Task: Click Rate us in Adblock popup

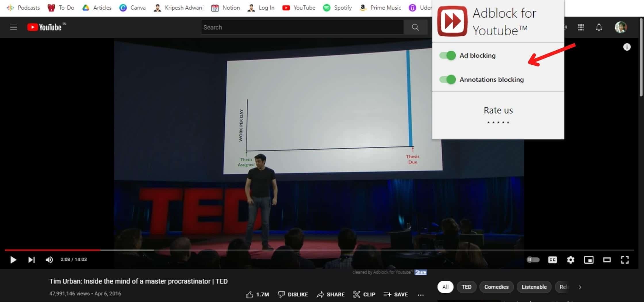Action: tap(498, 110)
